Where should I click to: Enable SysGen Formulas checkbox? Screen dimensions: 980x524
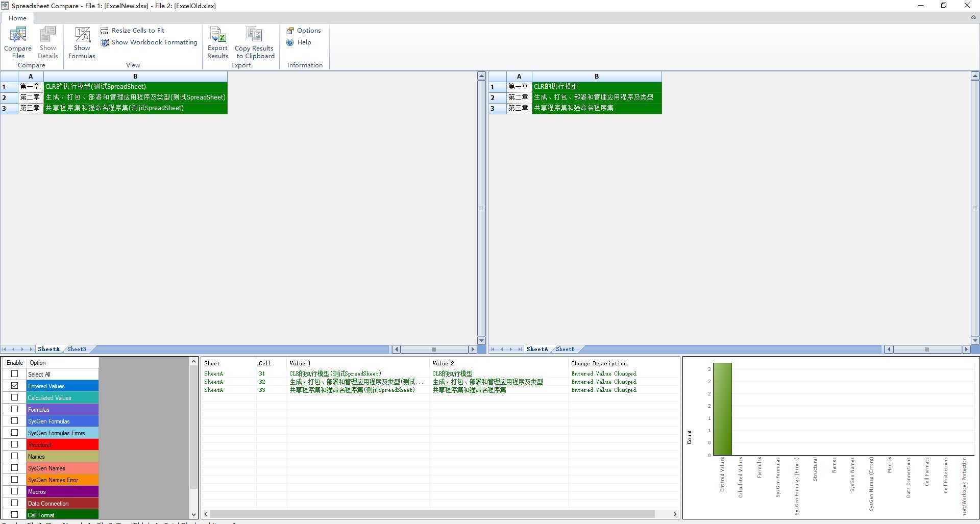coord(14,421)
